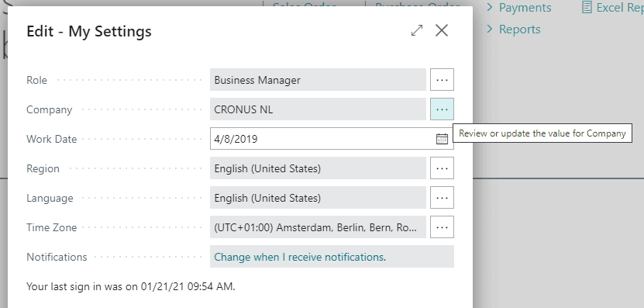
Task: Select the Business Manager role field
Action: (x=318, y=80)
